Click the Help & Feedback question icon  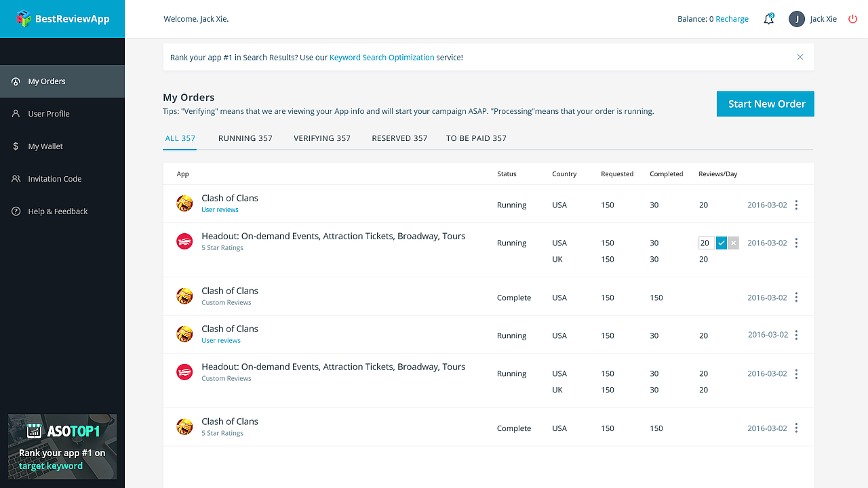click(x=16, y=211)
